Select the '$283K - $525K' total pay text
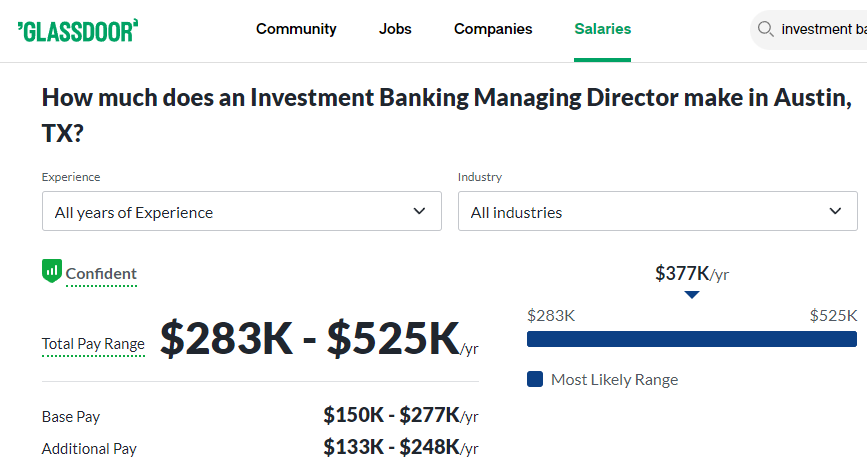The image size is (867, 465). click(309, 338)
